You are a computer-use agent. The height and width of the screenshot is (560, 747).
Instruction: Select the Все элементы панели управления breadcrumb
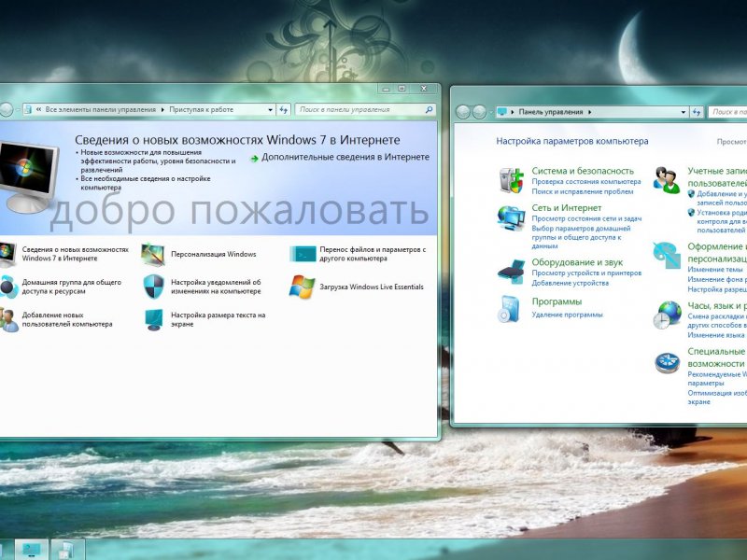click(101, 109)
